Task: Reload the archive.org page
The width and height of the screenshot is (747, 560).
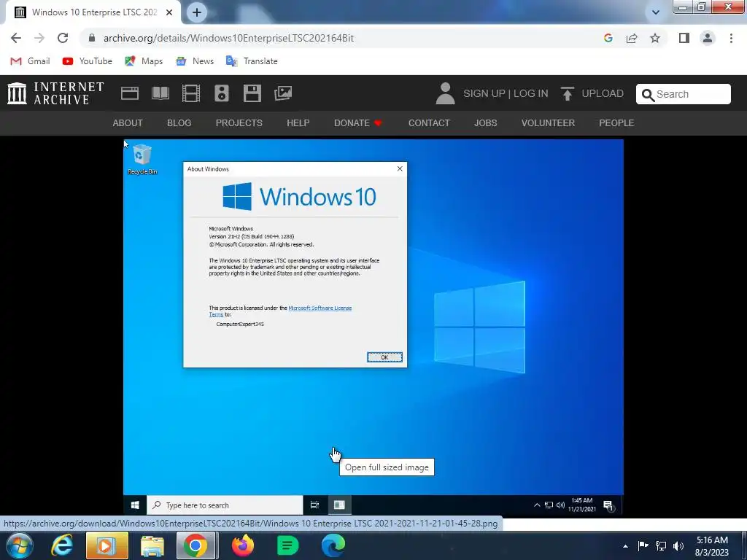Action: point(63,38)
